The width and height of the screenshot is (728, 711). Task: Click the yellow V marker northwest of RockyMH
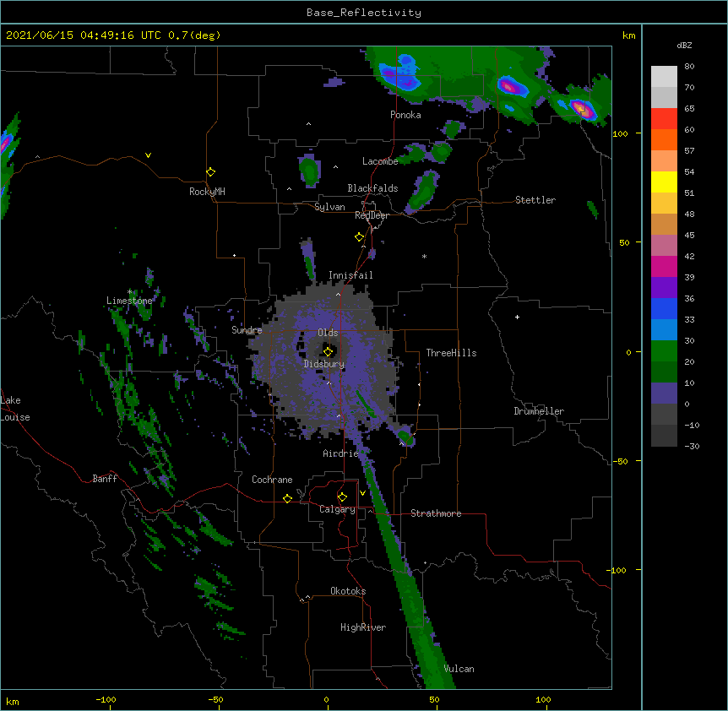tap(148, 155)
